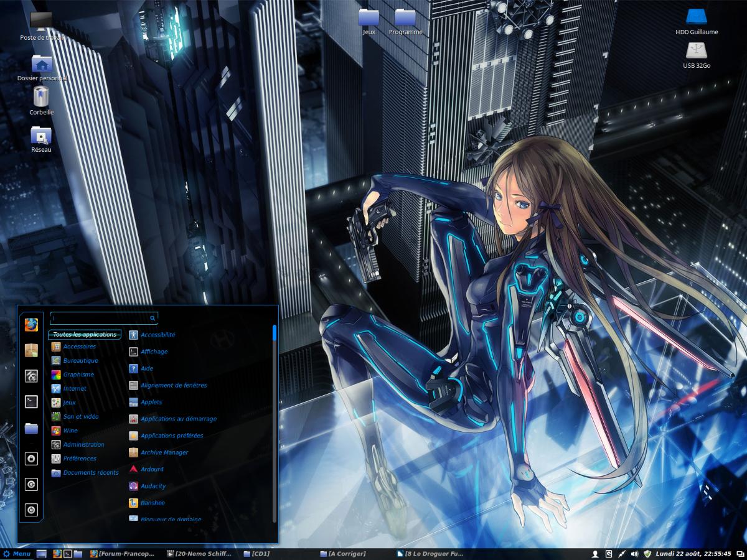Viewport: 747px width, 560px height.
Task: Switch to A Corriger window in taskbar
Action: [x=342, y=554]
